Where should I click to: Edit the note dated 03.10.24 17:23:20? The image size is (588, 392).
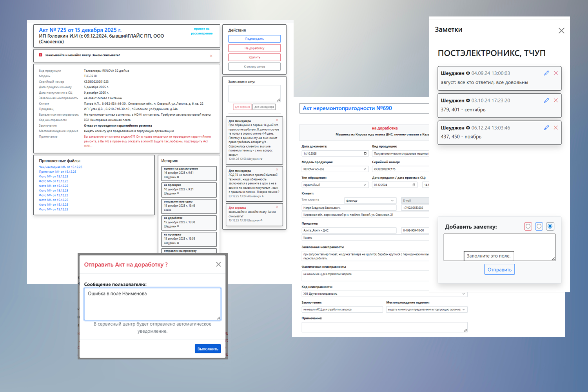pos(546,100)
